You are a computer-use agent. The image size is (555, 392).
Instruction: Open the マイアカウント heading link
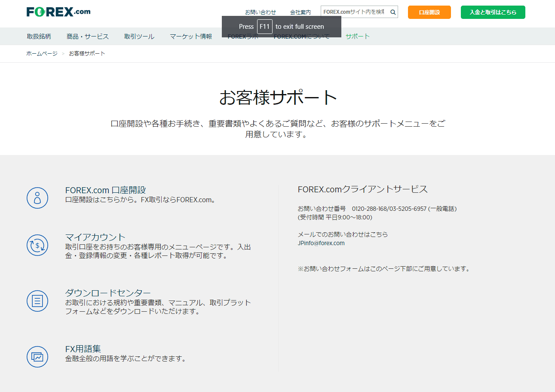pyautogui.click(x=95, y=237)
